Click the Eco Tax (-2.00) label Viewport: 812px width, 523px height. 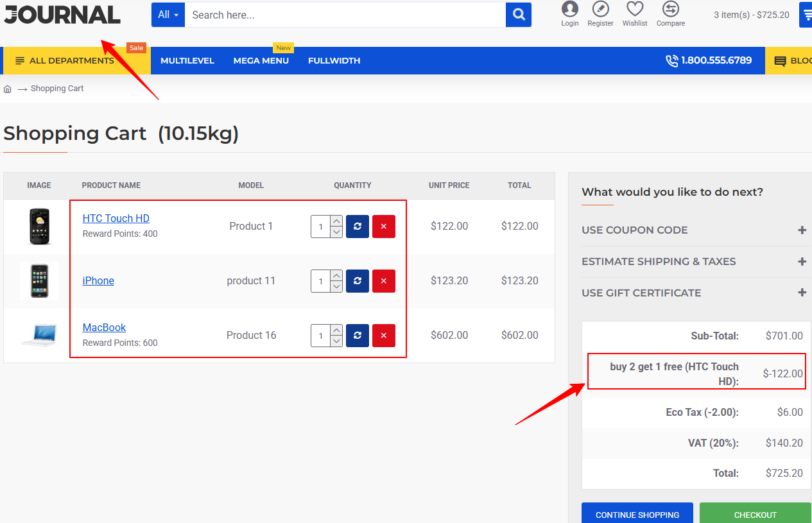coord(702,413)
